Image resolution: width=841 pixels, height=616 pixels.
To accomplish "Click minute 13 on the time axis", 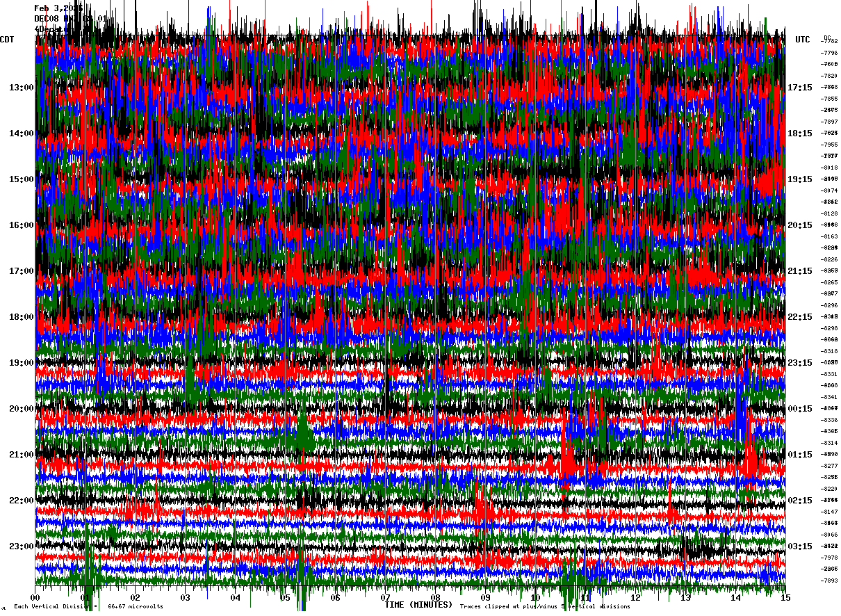I will [x=686, y=598].
